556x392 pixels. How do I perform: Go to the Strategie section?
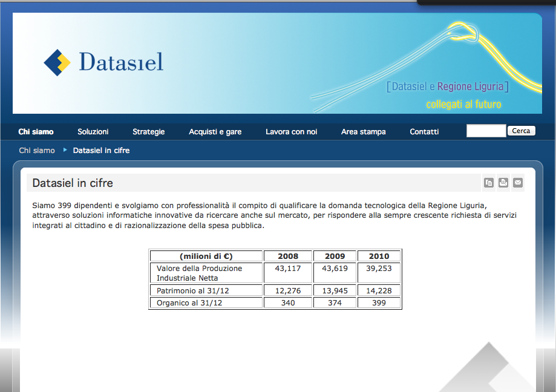148,131
